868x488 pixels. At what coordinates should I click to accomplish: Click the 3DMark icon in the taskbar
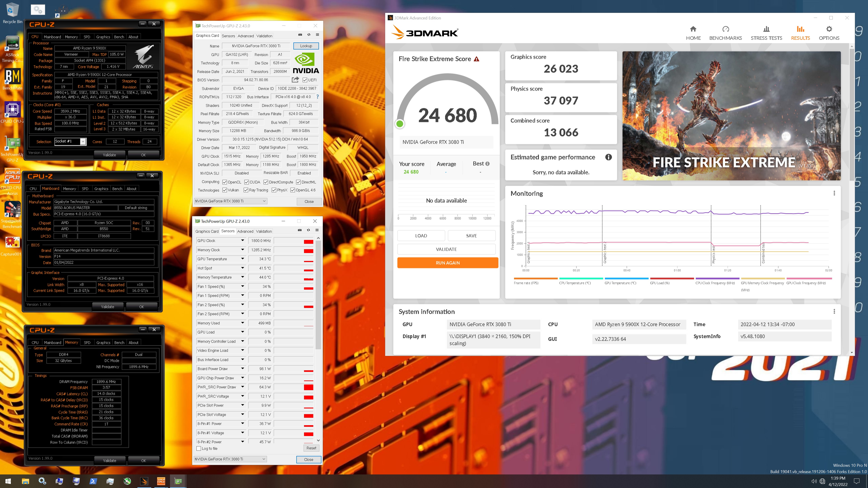coord(144,481)
